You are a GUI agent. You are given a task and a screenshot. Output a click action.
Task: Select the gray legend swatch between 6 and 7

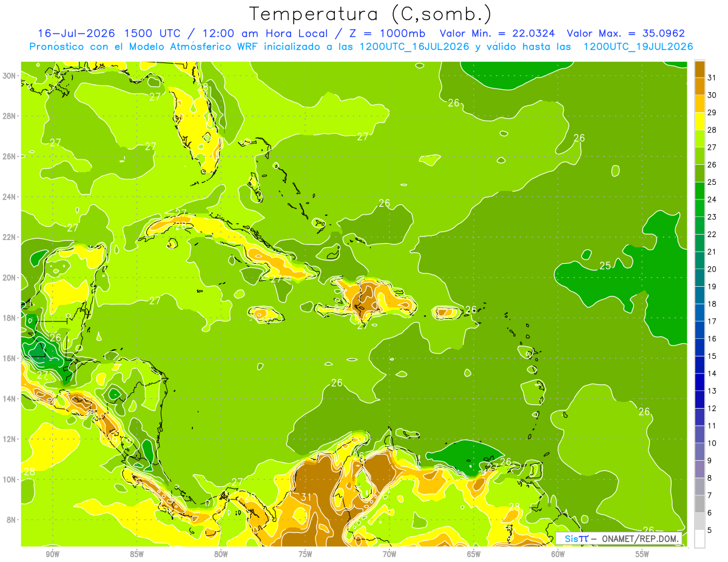click(x=699, y=504)
